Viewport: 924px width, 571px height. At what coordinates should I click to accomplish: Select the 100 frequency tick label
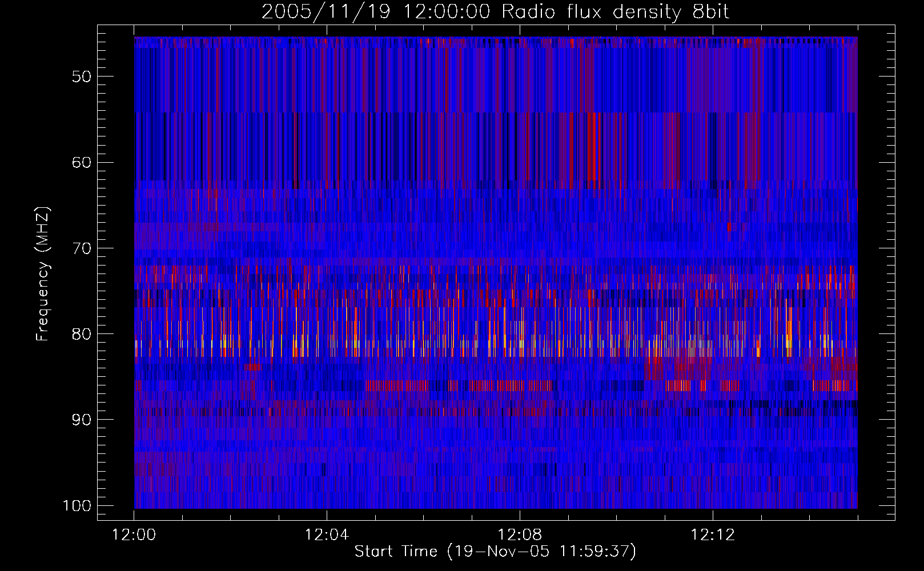(77, 506)
